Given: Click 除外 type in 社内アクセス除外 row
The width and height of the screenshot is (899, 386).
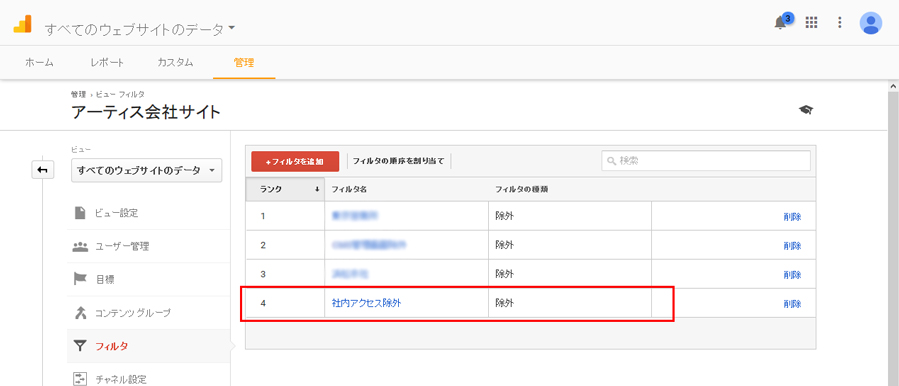Looking at the screenshot, I should tap(505, 303).
